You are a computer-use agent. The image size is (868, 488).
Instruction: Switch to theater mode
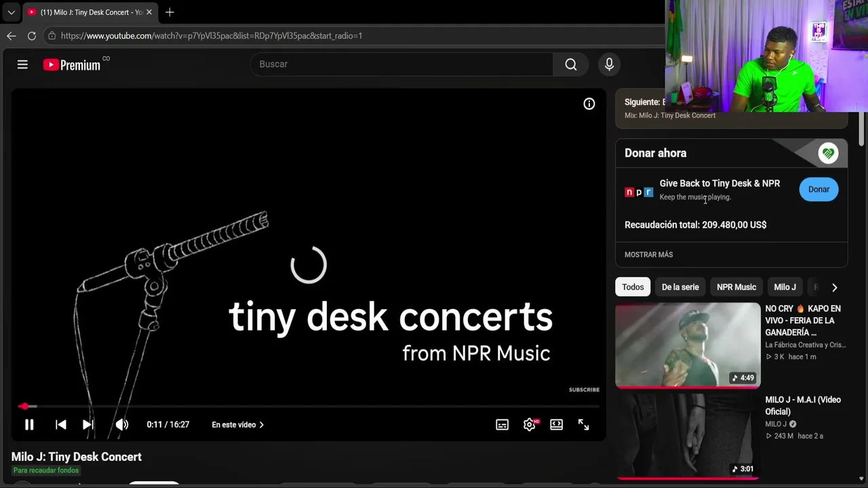pyautogui.click(x=556, y=425)
